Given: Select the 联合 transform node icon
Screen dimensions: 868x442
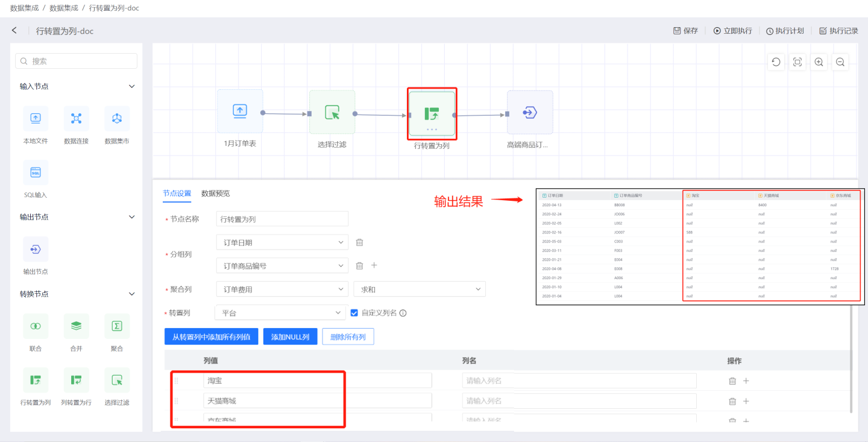Looking at the screenshot, I should coord(36,326).
